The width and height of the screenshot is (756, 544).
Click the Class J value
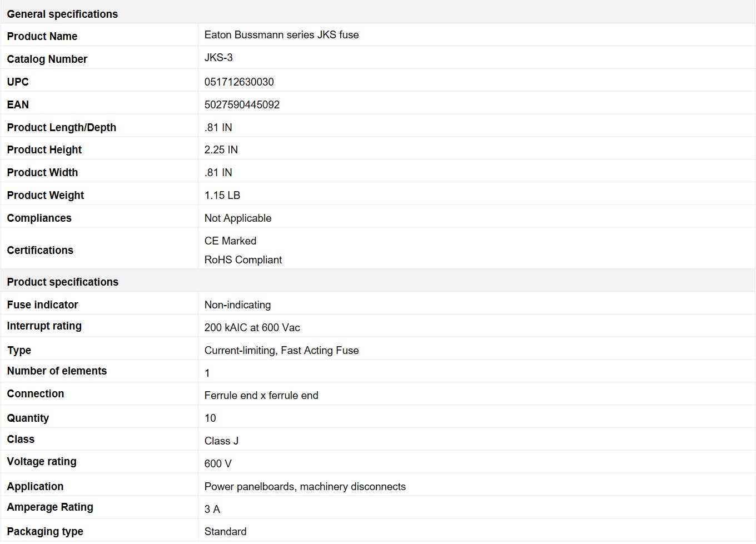coord(221,441)
